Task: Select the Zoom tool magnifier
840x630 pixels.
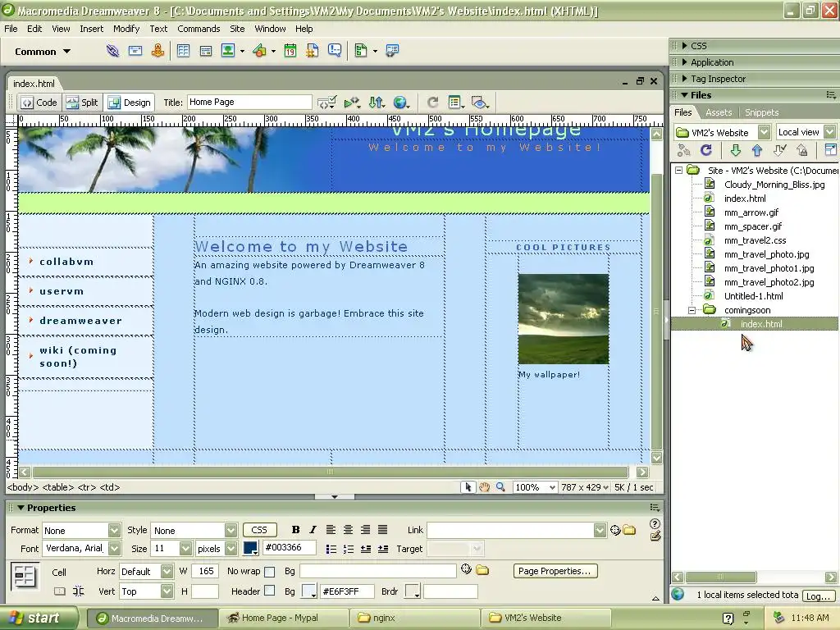Action: (x=500, y=487)
